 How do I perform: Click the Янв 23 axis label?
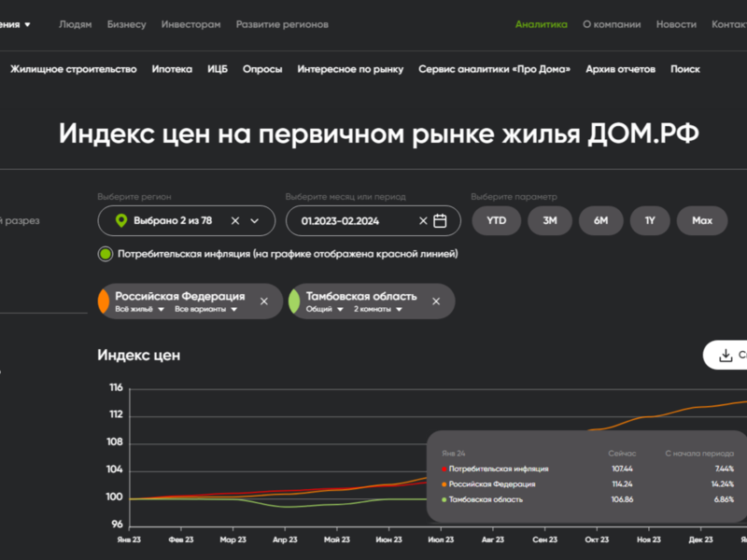point(129,539)
